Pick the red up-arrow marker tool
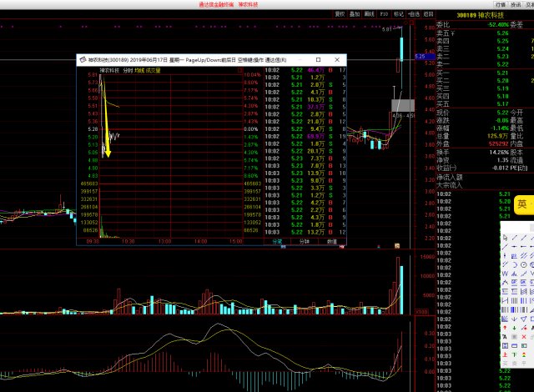 (x=505, y=328)
